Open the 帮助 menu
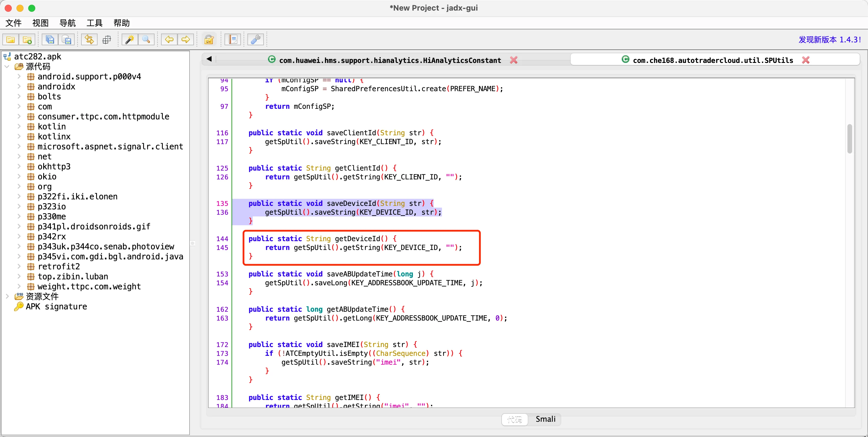 pyautogui.click(x=121, y=23)
